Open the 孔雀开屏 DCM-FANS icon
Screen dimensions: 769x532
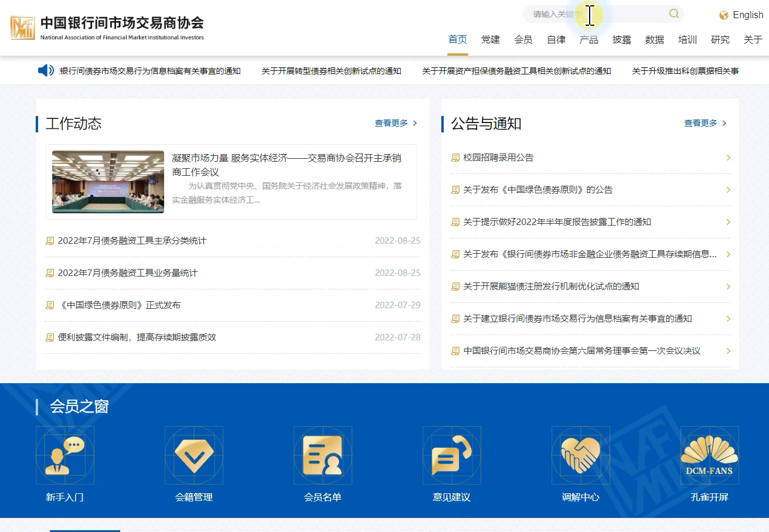(x=710, y=455)
